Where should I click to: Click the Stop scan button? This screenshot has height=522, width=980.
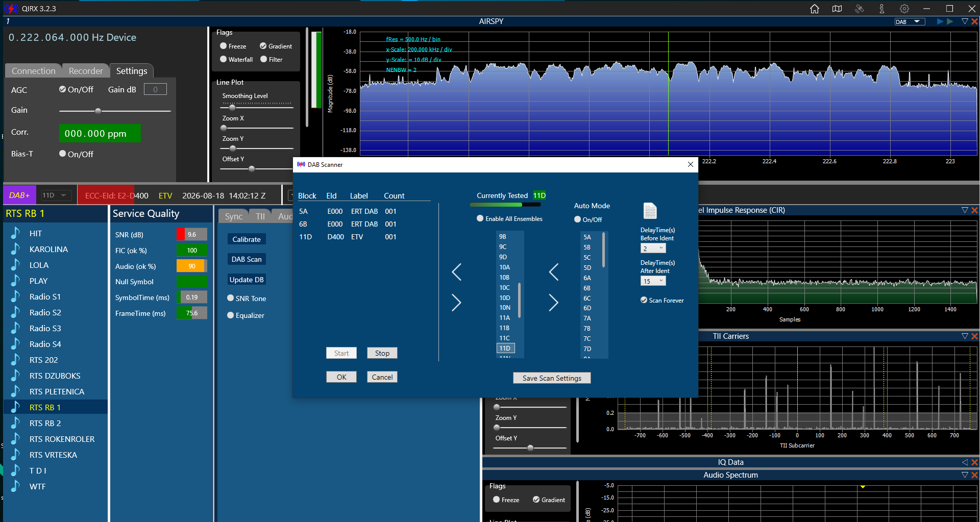[382, 353]
